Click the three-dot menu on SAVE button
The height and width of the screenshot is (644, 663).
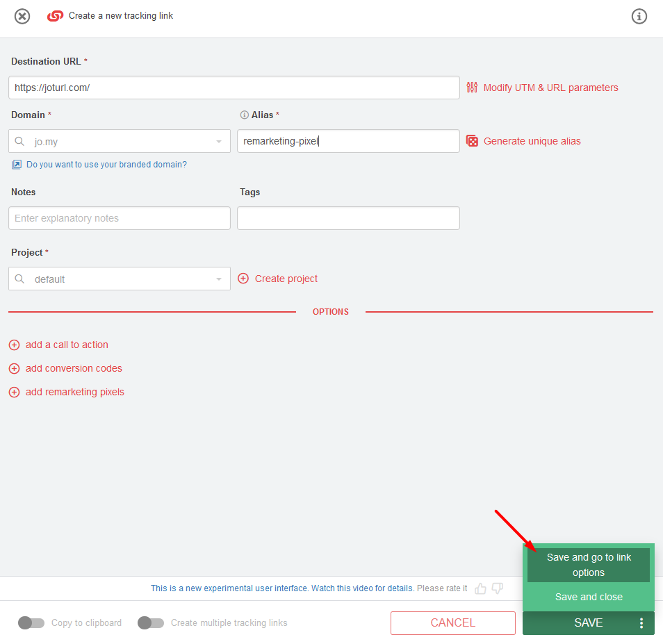click(641, 623)
